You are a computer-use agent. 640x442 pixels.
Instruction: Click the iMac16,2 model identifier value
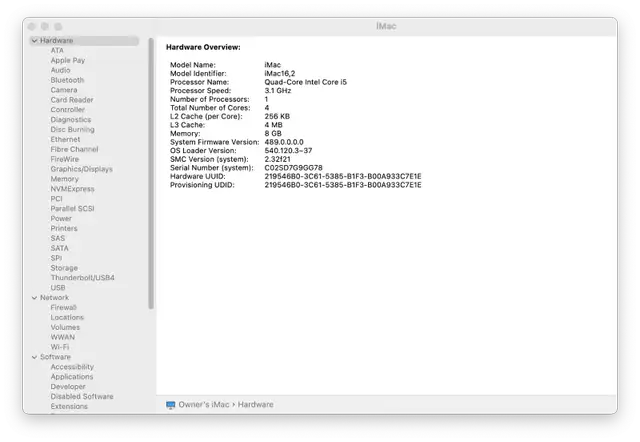[280, 74]
